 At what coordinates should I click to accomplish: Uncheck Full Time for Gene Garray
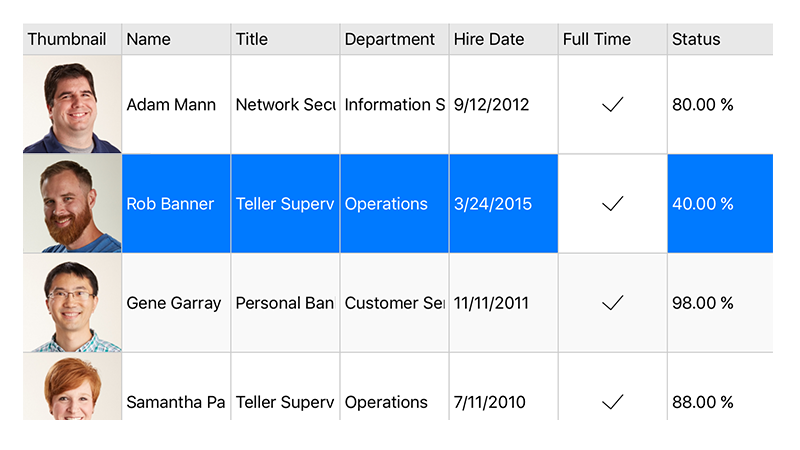613,303
